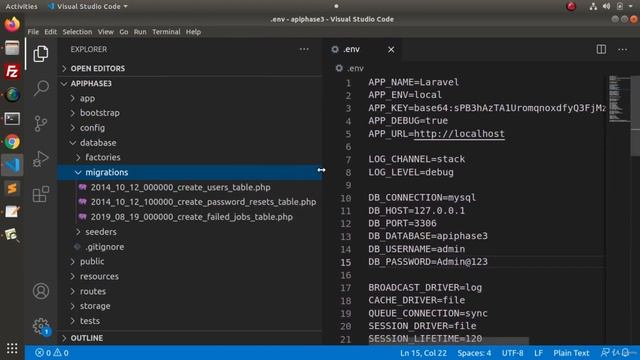
Task: Open the Extensions view
Action: (41, 194)
